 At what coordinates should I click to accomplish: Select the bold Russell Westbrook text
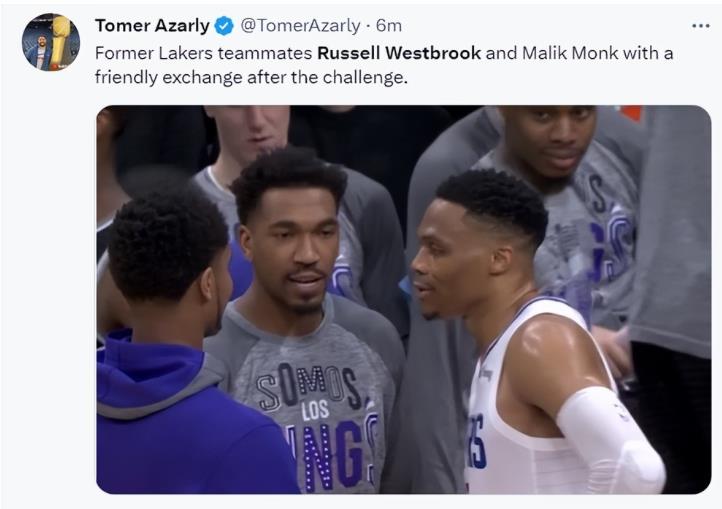tap(399, 53)
